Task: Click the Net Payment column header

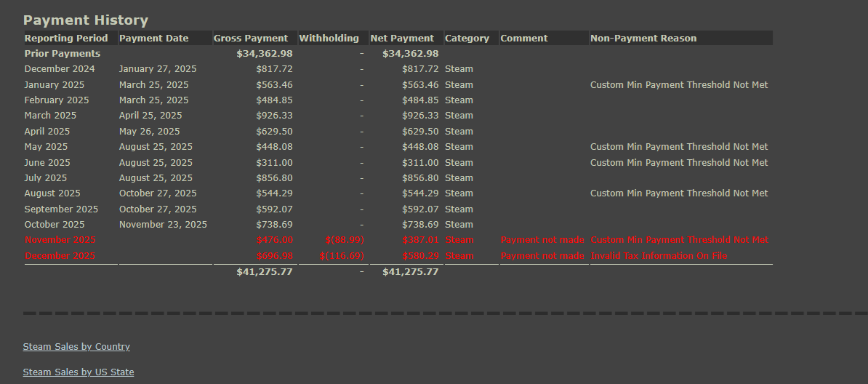Action: click(x=402, y=39)
